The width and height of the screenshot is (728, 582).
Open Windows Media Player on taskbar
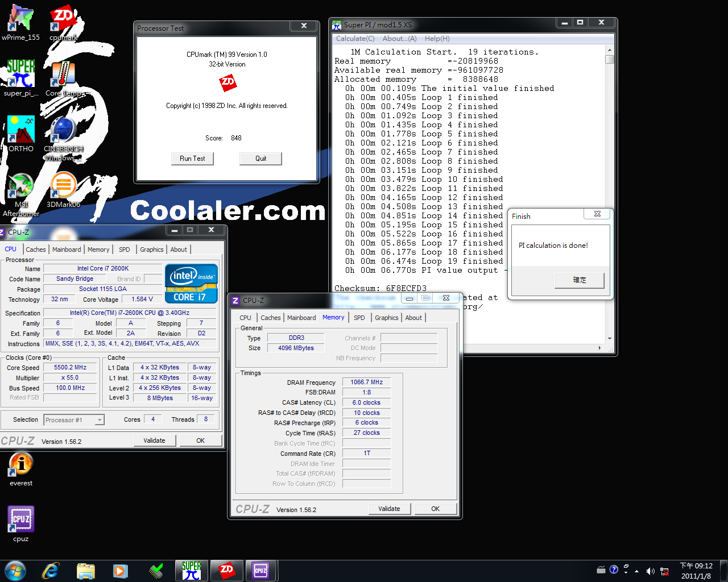[121, 570]
